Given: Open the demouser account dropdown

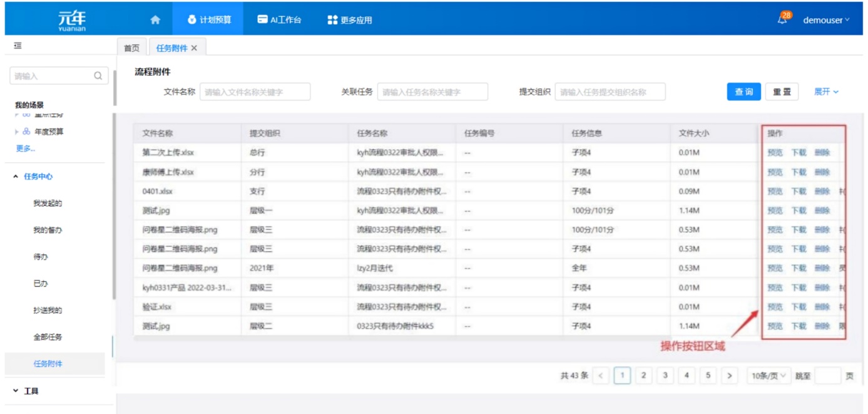Looking at the screenshot, I should coord(826,20).
